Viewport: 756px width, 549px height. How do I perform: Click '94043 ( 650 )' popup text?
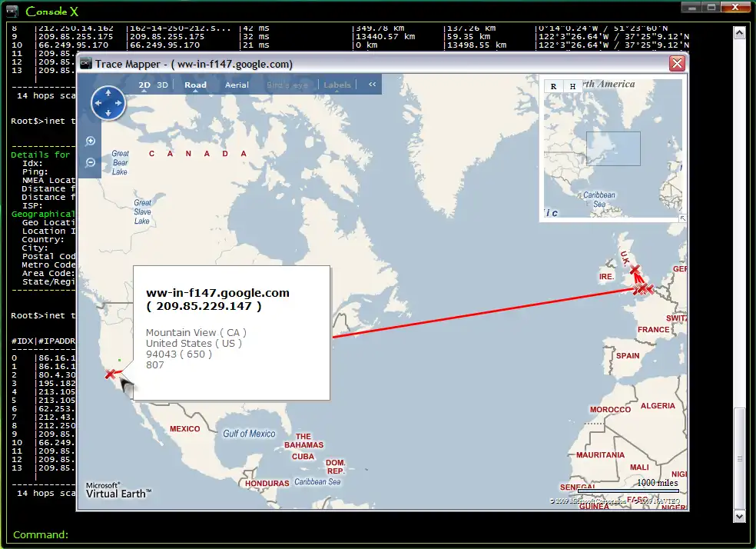point(179,354)
